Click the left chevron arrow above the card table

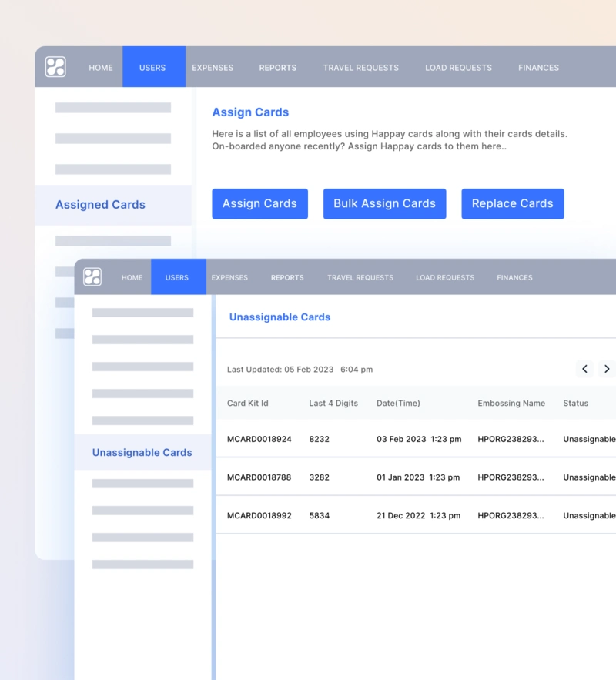click(x=584, y=369)
